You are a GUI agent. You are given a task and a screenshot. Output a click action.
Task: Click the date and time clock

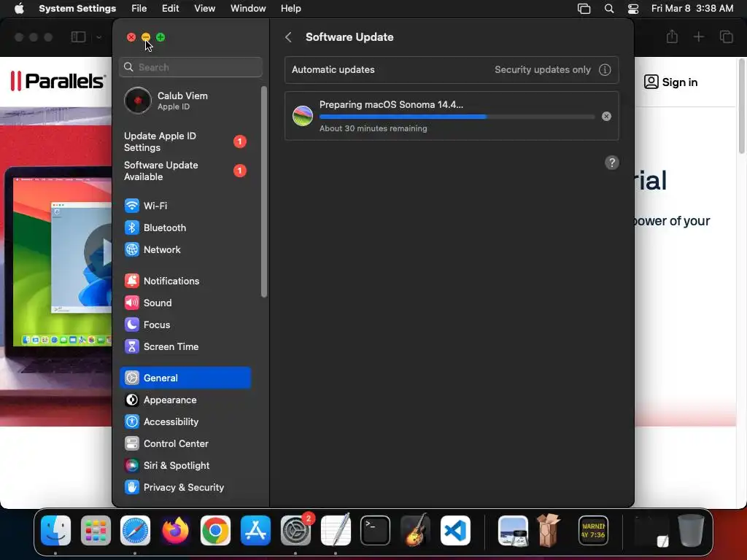[692, 9]
